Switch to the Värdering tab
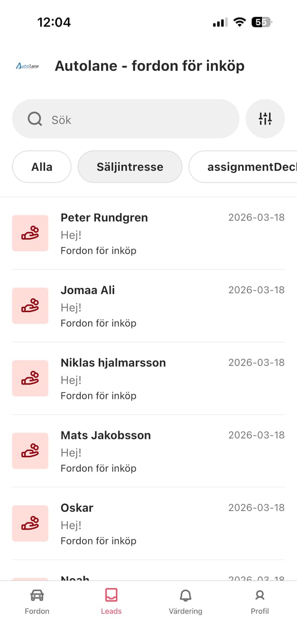The width and height of the screenshot is (297, 644). click(186, 601)
